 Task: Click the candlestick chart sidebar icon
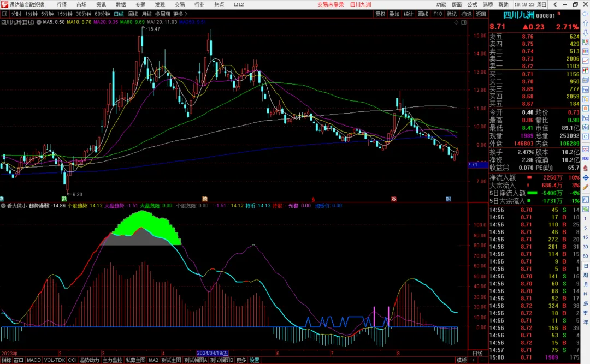586,70
